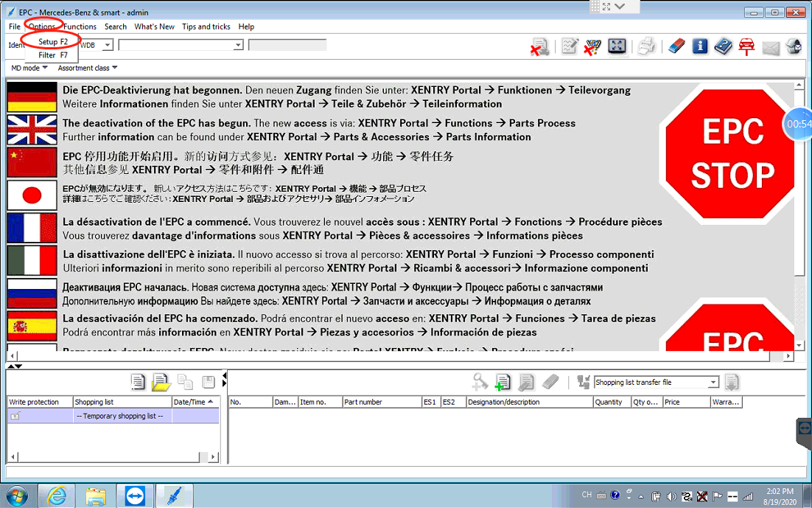Choose Filter F7 from Options menu
Image resolution: width=812 pixels, height=508 pixels.
pos(52,55)
